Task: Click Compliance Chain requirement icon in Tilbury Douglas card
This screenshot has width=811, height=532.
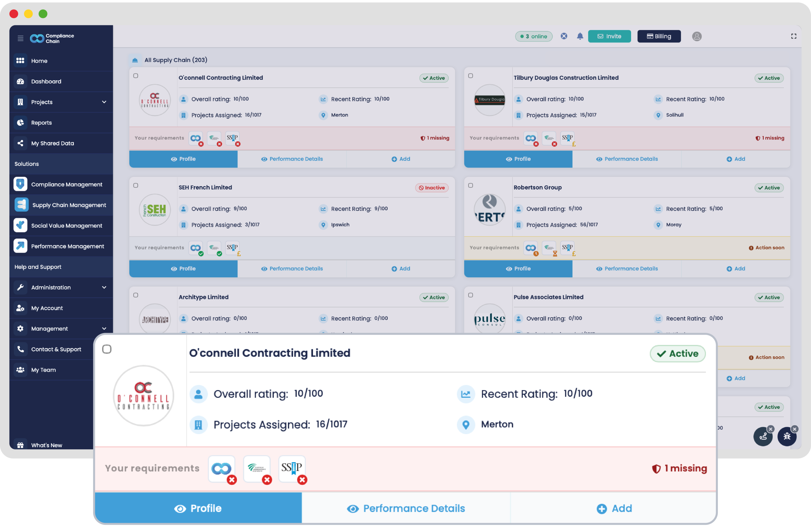Action: (531, 138)
